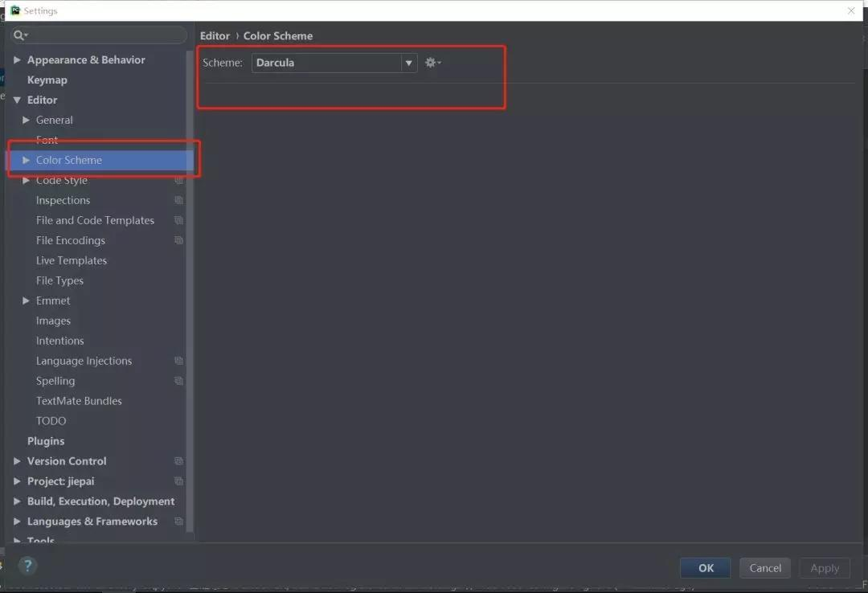Click project-level icon beside Inspections
Viewport: 868px width, 593px height.
coord(178,200)
